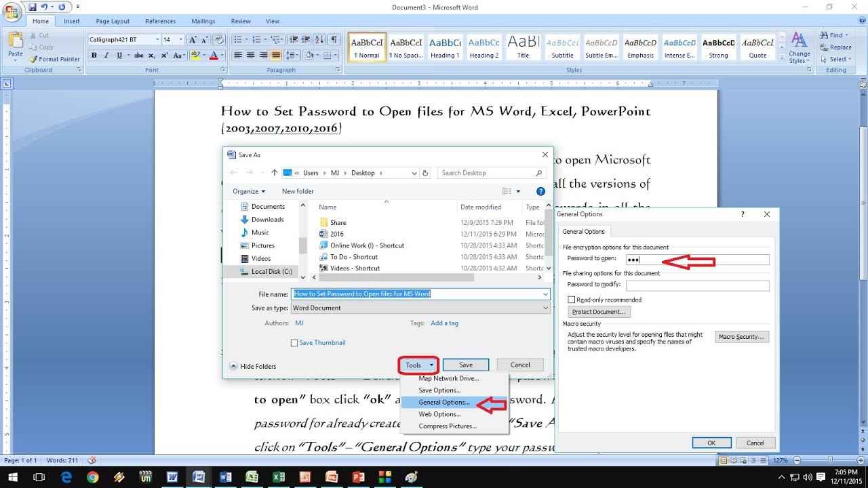Click the Add a tag link
868x488 pixels.
pyautogui.click(x=444, y=323)
